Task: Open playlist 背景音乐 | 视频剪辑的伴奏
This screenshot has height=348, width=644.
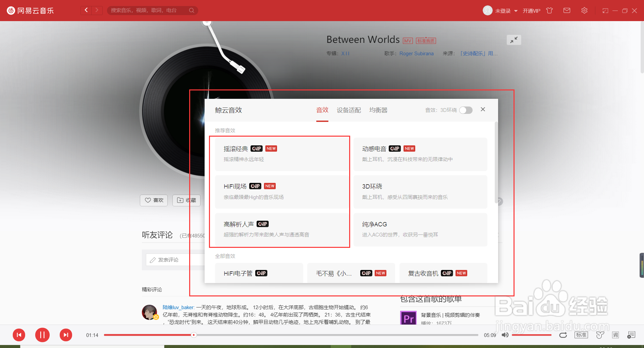Action: [x=450, y=315]
